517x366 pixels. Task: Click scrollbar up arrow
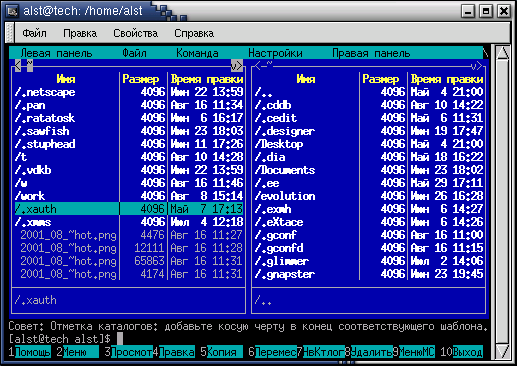502,53
